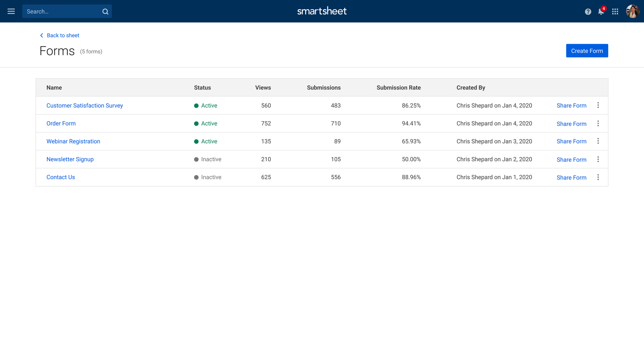The width and height of the screenshot is (644, 352).
Task: Open the hamburger navigation menu
Action: click(x=11, y=11)
